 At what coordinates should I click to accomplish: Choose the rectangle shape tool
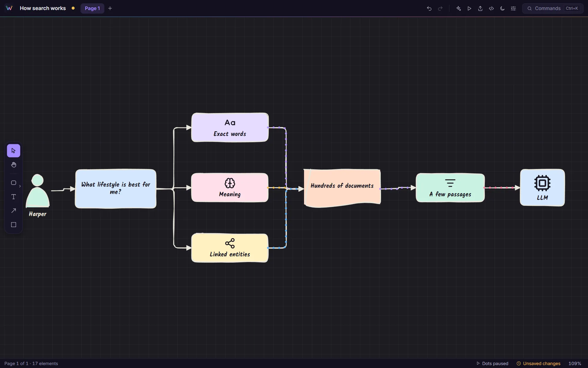[14, 183]
